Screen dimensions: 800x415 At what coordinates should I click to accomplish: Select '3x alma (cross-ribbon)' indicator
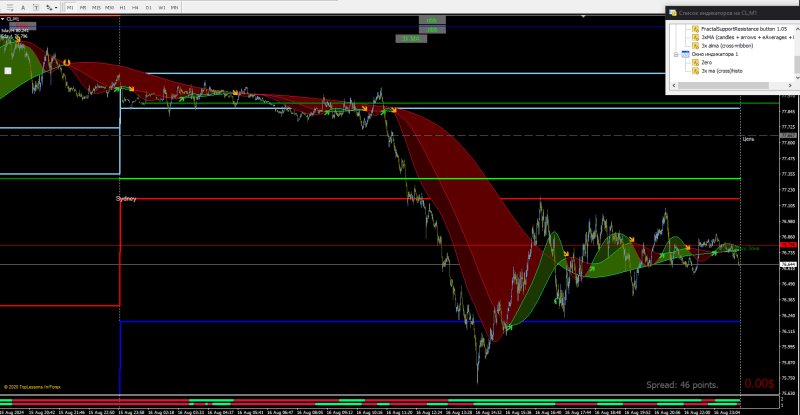(x=727, y=45)
